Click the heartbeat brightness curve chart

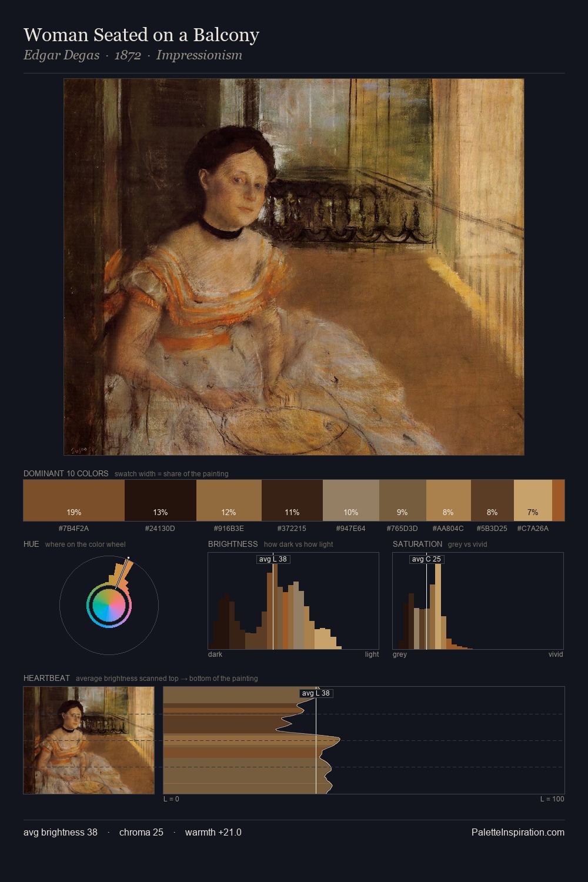(x=364, y=740)
